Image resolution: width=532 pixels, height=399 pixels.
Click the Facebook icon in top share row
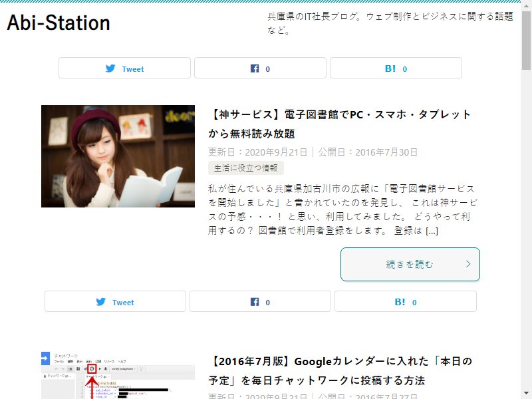255,68
